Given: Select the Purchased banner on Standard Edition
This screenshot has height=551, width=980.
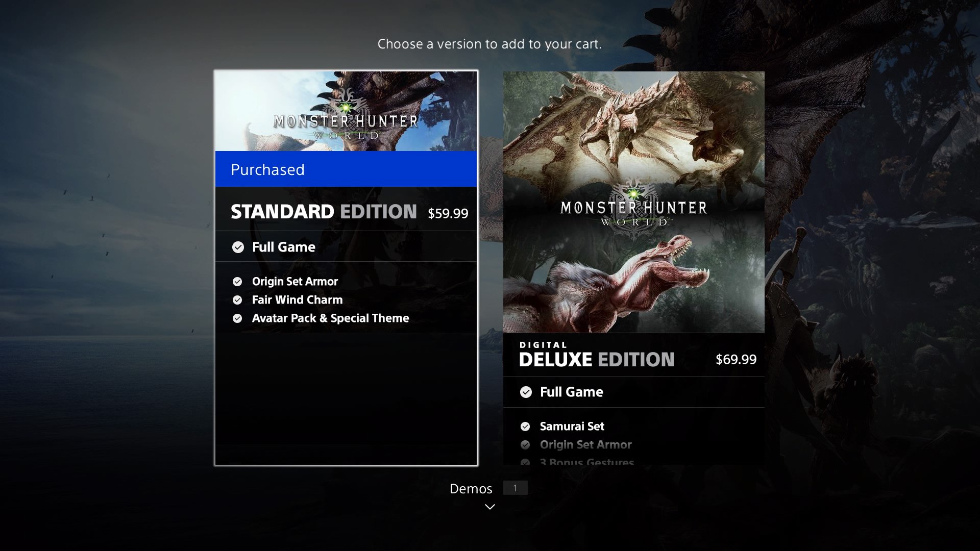Looking at the screenshot, I should pos(346,169).
